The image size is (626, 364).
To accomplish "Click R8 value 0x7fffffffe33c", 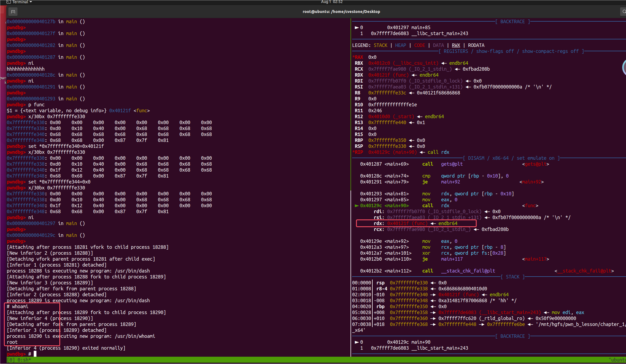I will tap(387, 93).
